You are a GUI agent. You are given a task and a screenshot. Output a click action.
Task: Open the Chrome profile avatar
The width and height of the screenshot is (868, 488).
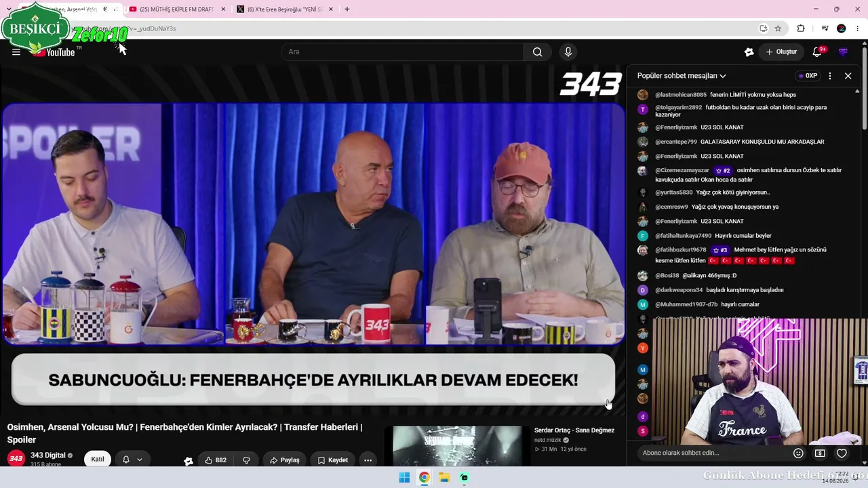coord(842,28)
